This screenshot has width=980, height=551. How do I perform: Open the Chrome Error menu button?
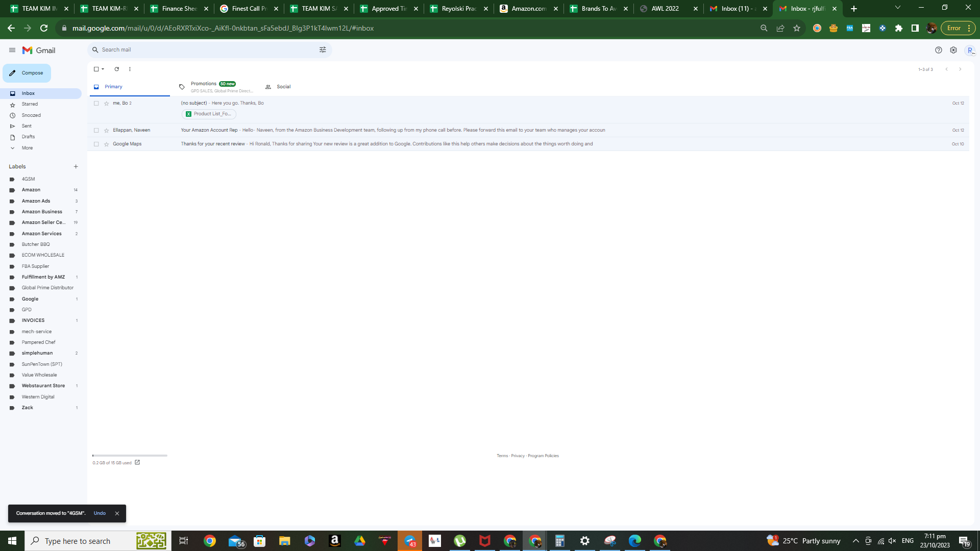[958, 28]
